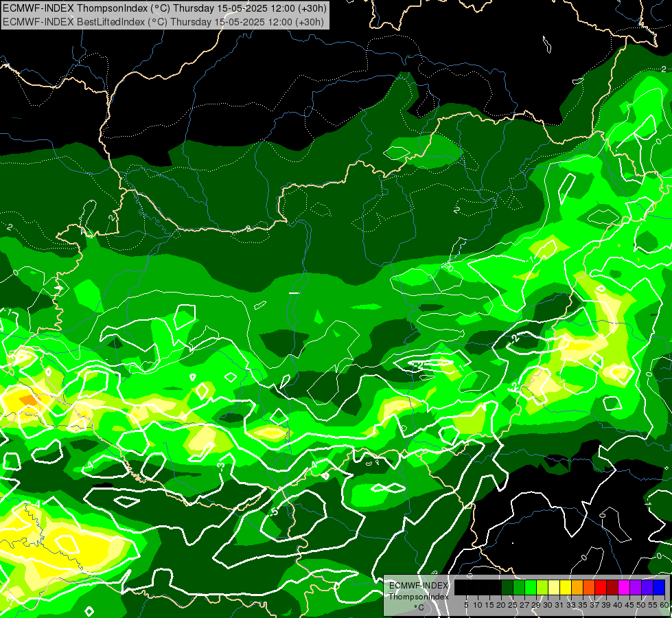The height and width of the screenshot is (618, 672).
Task: Click the dark green 20-25 legend swatch
Action: (507, 587)
